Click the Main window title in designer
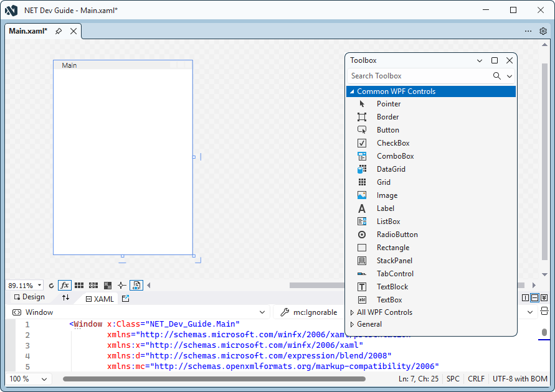This screenshot has height=392, width=555. 69,65
